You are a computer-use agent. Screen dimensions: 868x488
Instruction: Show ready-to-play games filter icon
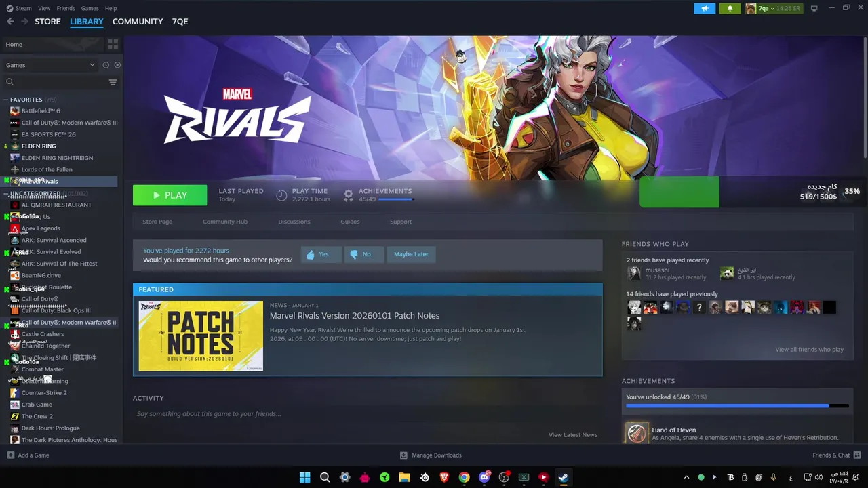pyautogui.click(x=117, y=65)
